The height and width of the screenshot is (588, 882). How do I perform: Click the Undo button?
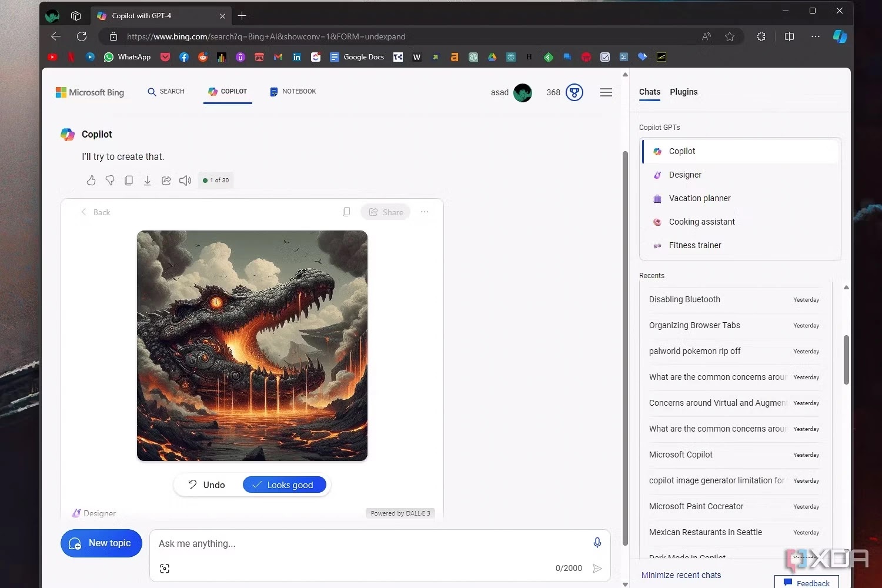pos(206,485)
